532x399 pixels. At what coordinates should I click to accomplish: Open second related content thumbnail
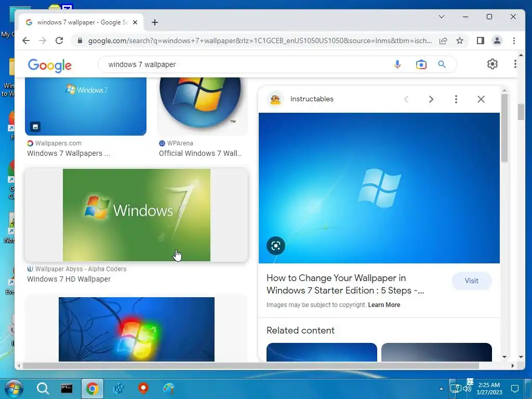[436, 352]
